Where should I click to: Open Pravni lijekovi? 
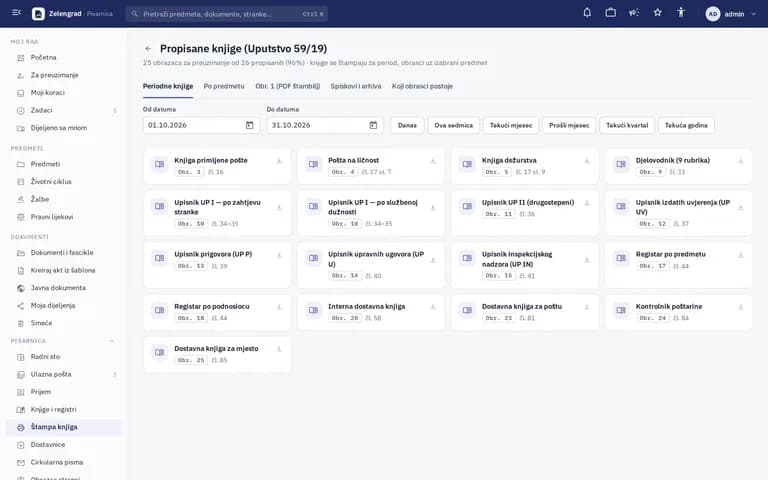click(64, 217)
